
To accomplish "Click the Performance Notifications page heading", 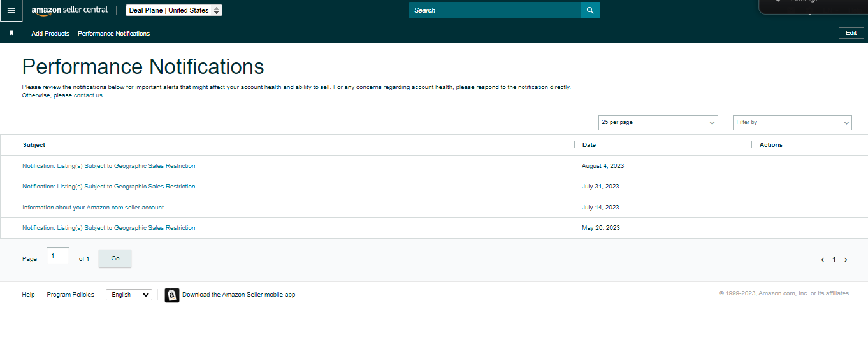I will pos(143,67).
